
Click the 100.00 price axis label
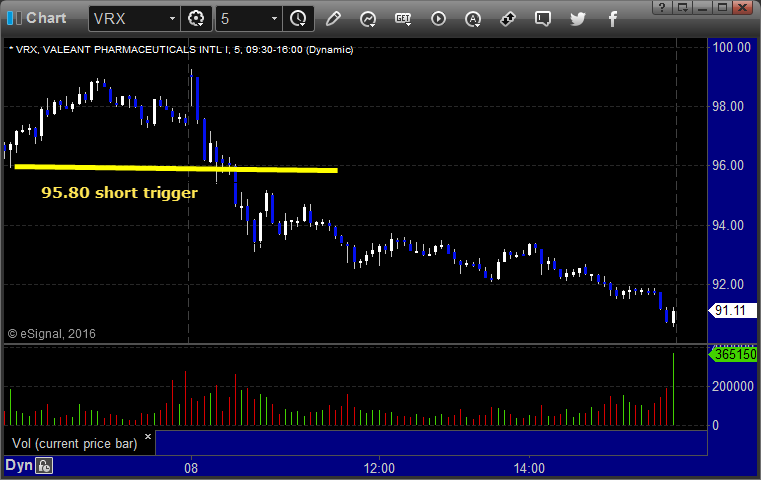[731, 47]
